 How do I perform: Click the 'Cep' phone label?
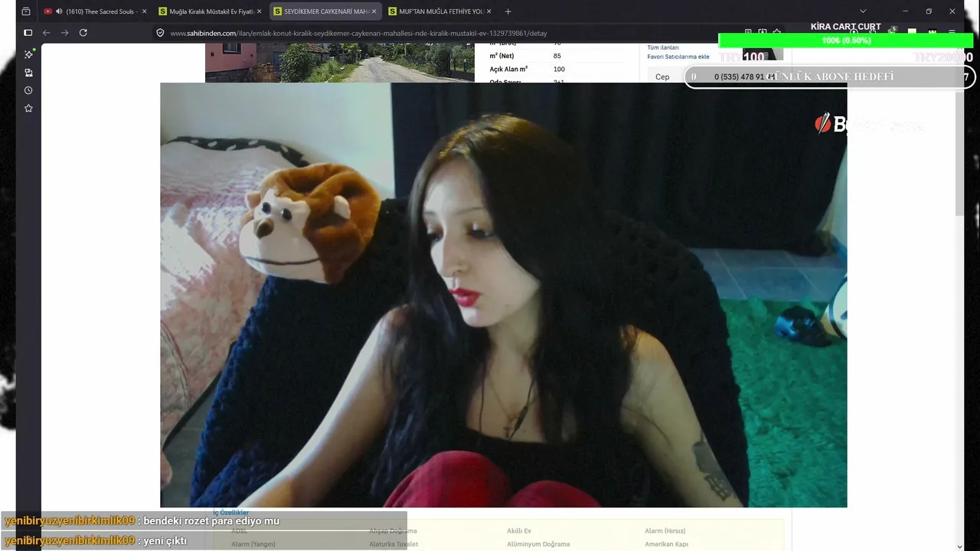662,77
